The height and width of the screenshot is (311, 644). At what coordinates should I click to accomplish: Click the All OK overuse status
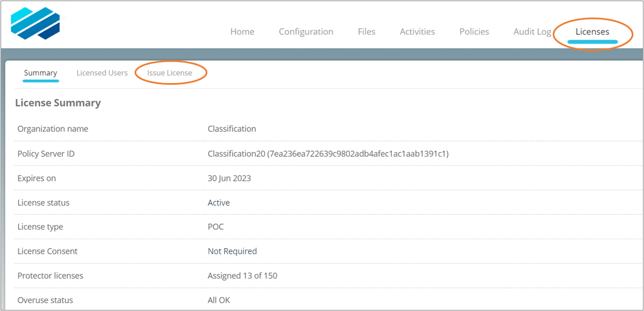point(219,300)
